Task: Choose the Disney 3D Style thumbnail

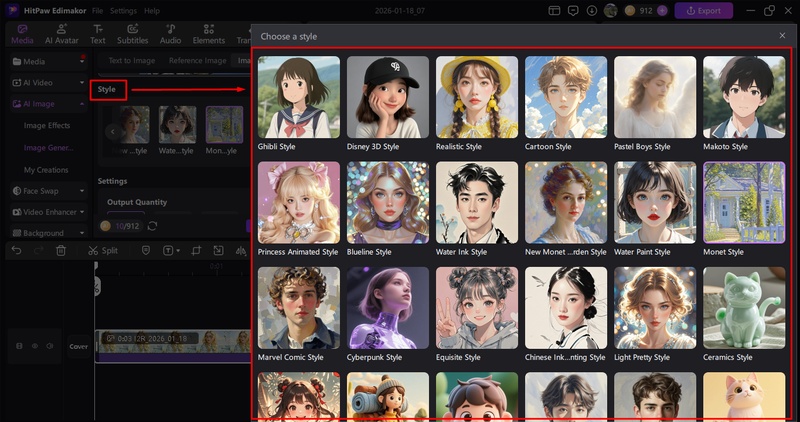Action: point(388,97)
